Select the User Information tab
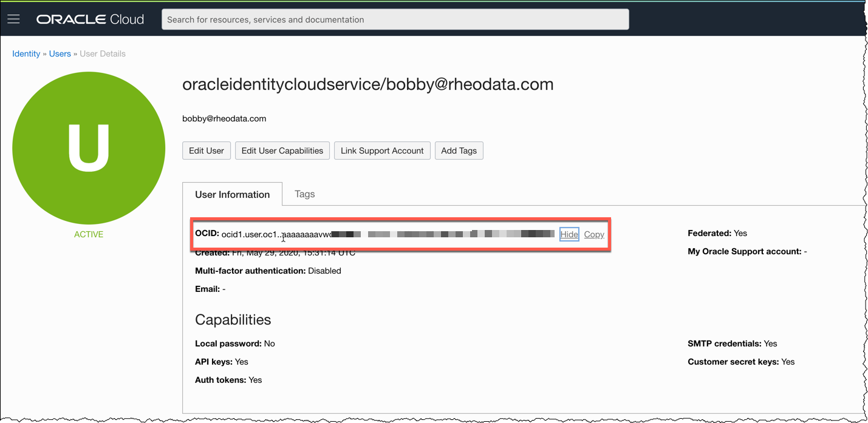Screen dimensions: 868x423 click(232, 194)
